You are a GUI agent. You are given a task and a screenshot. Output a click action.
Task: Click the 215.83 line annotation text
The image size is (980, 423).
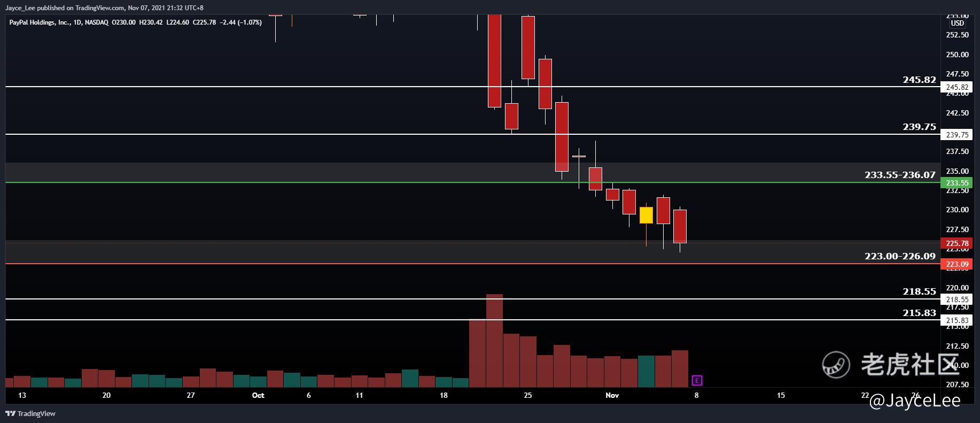pyautogui.click(x=920, y=313)
